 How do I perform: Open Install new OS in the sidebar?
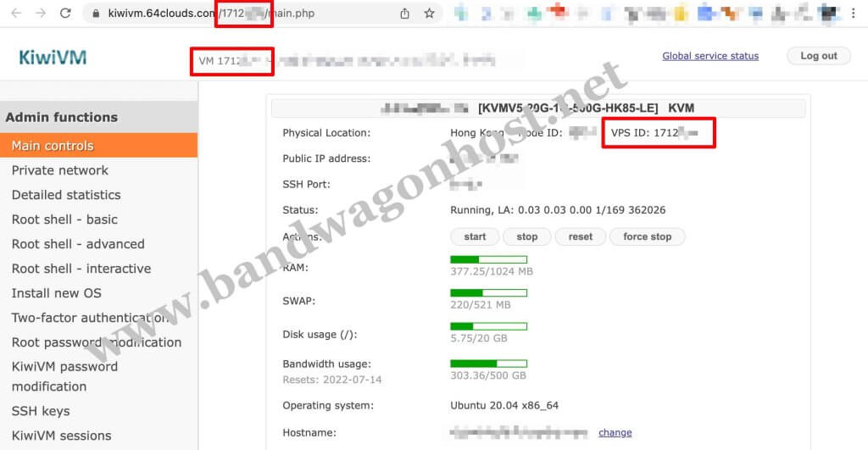pyautogui.click(x=57, y=293)
